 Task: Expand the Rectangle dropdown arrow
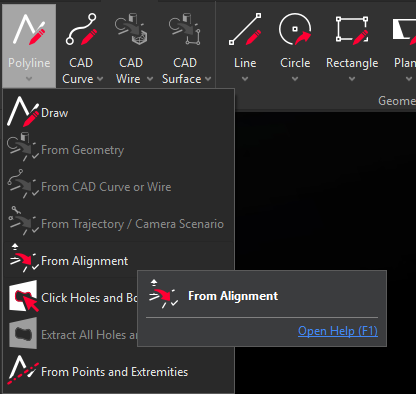coord(352,79)
